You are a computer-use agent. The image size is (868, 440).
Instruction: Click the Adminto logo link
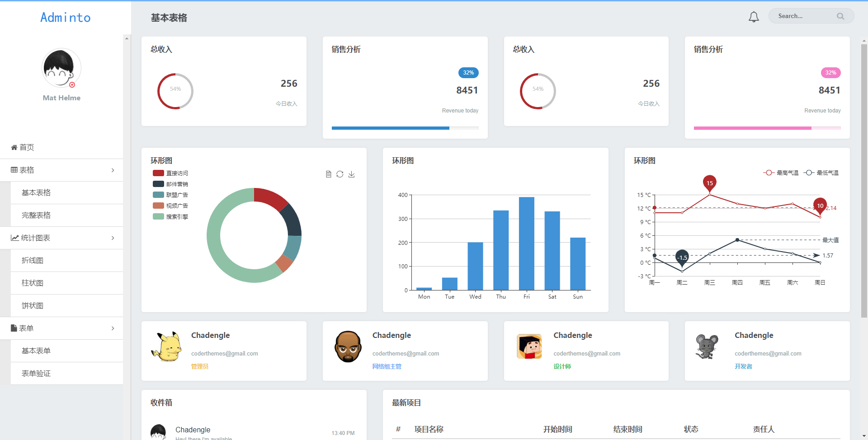click(x=66, y=17)
